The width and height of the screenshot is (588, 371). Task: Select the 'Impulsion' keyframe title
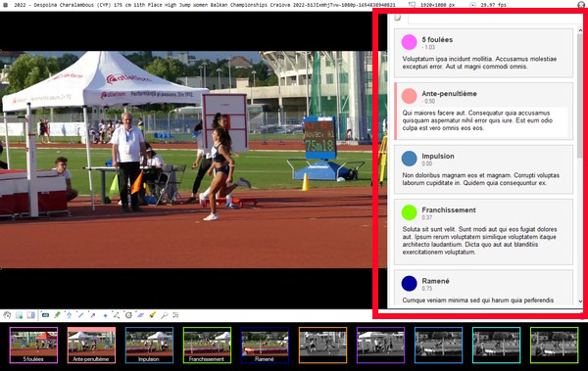(x=438, y=156)
